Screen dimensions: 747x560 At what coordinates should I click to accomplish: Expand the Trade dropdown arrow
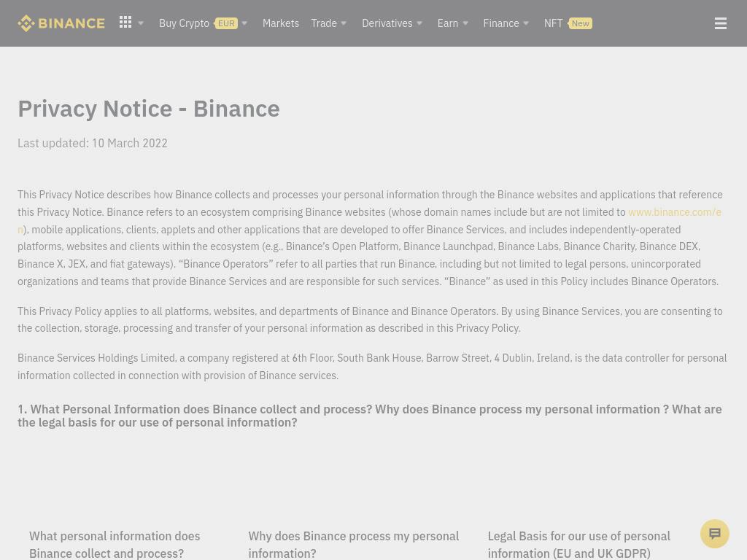344,23
